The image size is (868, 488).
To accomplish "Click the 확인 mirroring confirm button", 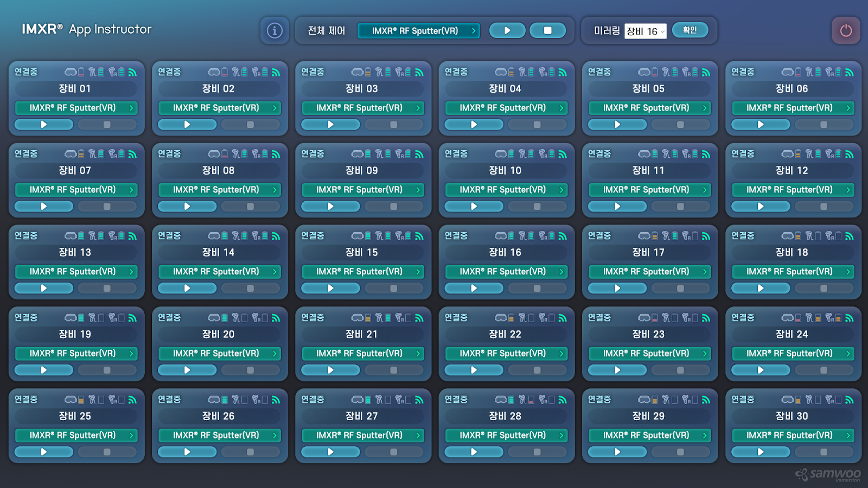I will click(690, 30).
